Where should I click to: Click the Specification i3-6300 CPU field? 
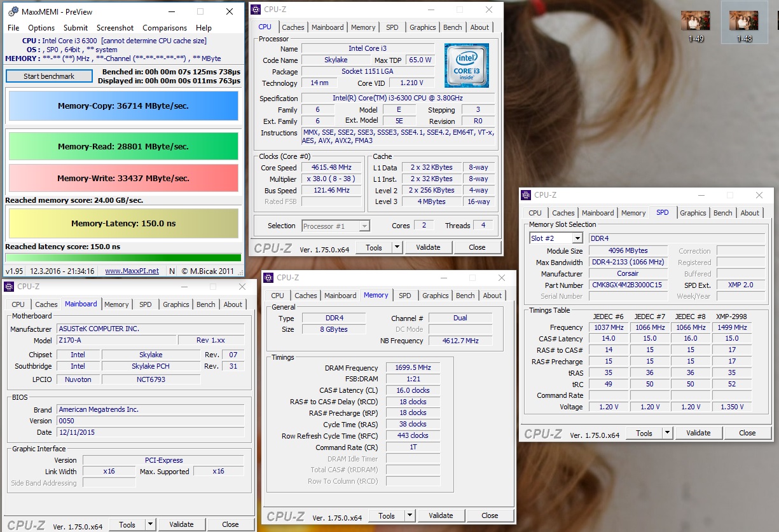397,99
